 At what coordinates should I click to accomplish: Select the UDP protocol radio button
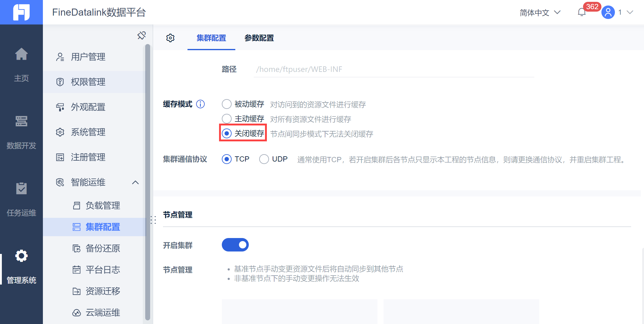pyautogui.click(x=264, y=159)
